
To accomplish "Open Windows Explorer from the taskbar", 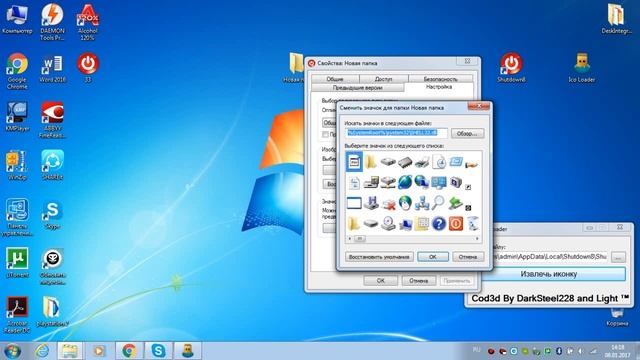I will (69, 351).
